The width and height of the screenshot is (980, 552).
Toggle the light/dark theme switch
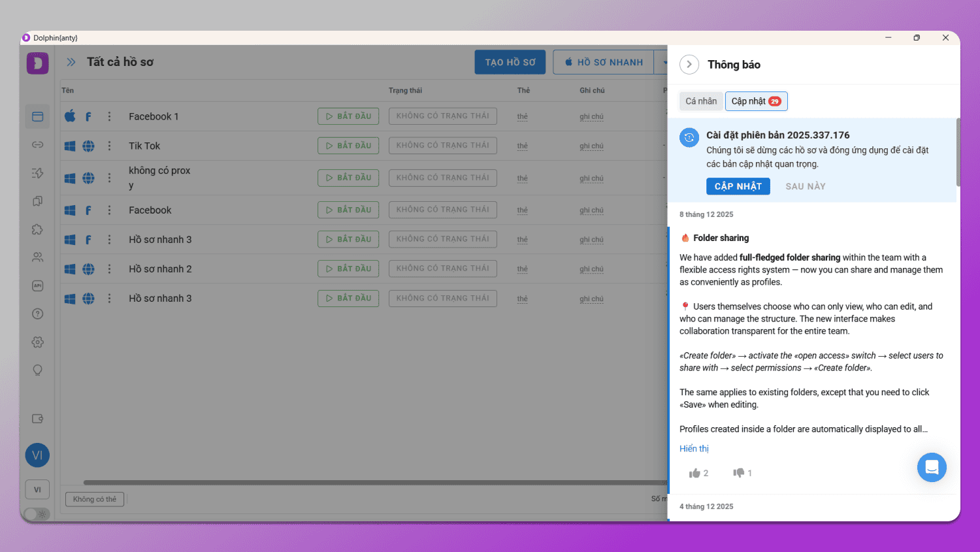click(37, 514)
